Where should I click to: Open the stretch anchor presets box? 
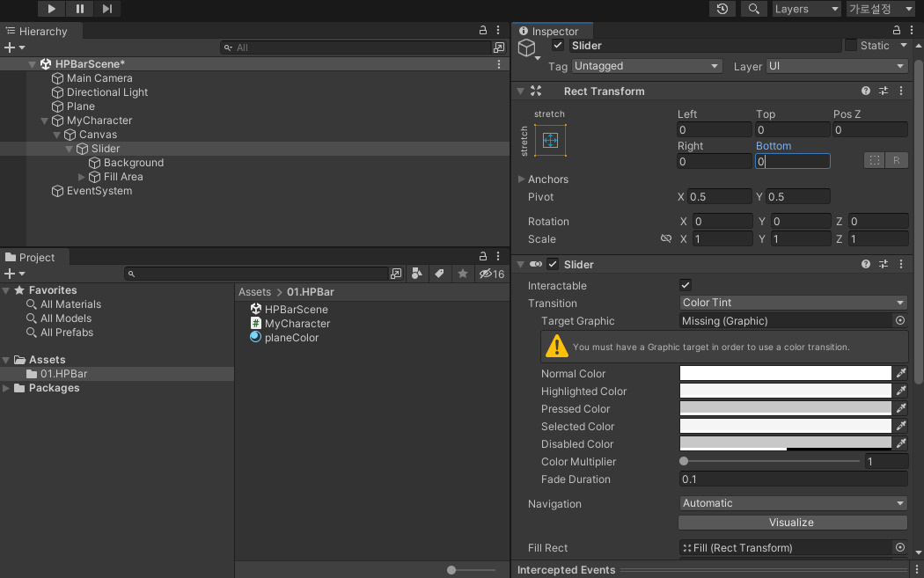point(550,140)
